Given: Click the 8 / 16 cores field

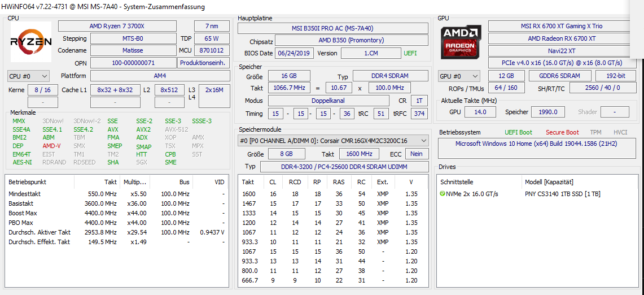Looking at the screenshot, I should 42,90.
